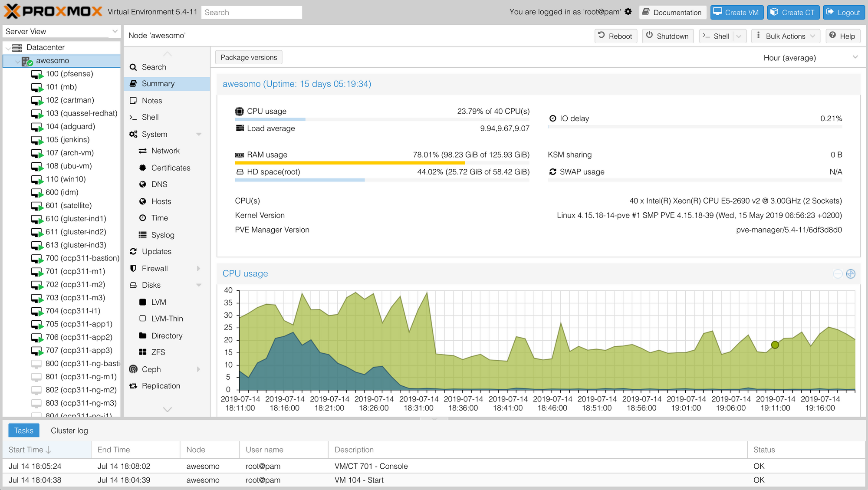Open the Notes menu item
The image size is (868, 490).
[167, 101]
